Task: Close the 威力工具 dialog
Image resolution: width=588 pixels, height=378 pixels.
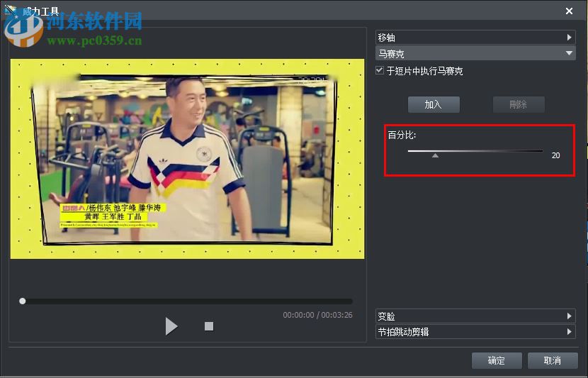Action: tap(569, 11)
